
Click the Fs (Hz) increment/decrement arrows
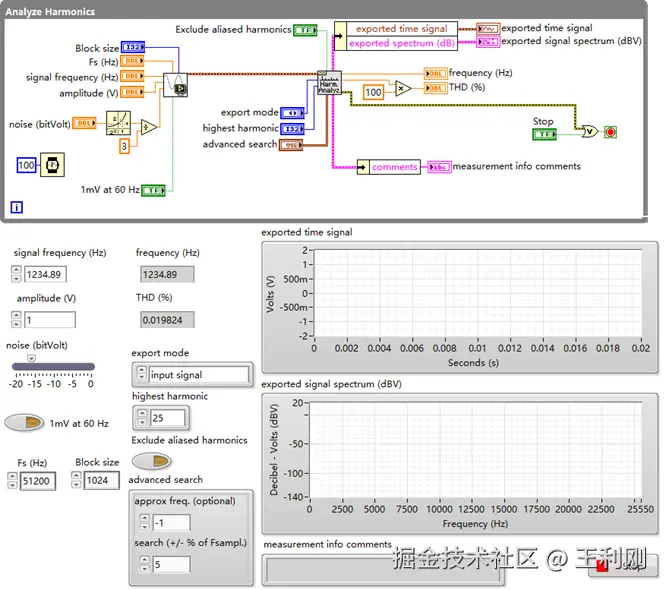[x=12, y=480]
